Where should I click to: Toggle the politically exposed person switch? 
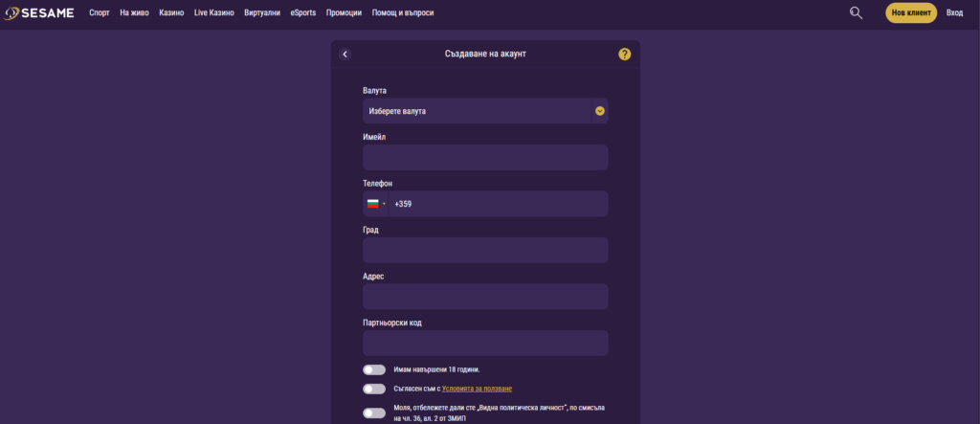tap(374, 413)
